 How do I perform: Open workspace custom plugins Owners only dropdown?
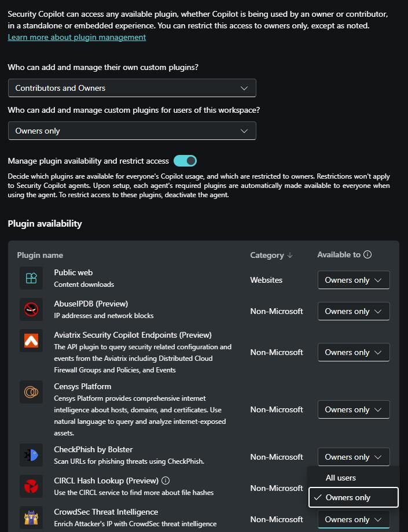point(132,131)
